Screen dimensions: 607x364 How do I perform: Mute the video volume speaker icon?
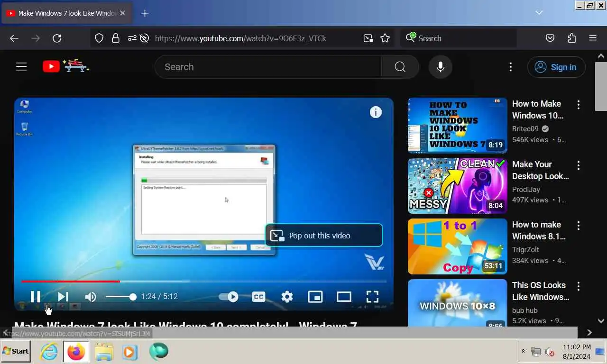pyautogui.click(x=91, y=297)
